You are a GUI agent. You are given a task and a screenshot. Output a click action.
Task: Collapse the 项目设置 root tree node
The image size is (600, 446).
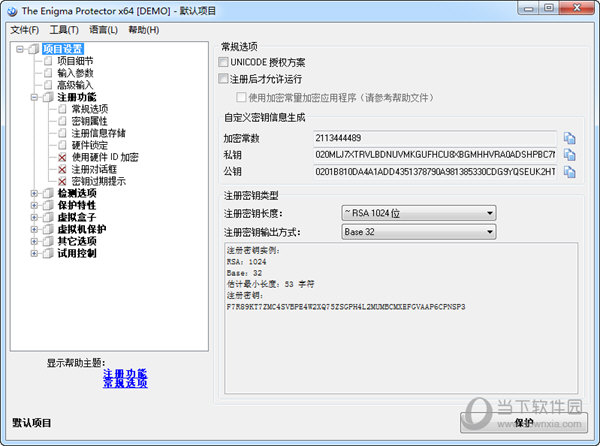20,49
